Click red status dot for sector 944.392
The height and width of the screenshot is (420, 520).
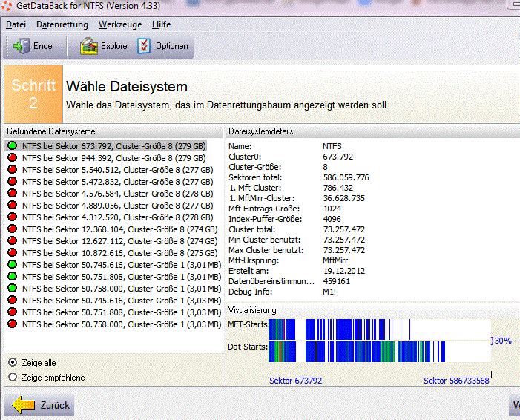click(12, 158)
